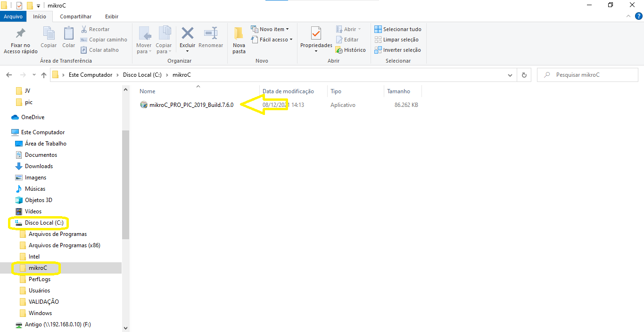Image resolution: width=644 pixels, height=332 pixels.
Task: Click the Renomear icon in ribbon
Action: click(x=211, y=34)
